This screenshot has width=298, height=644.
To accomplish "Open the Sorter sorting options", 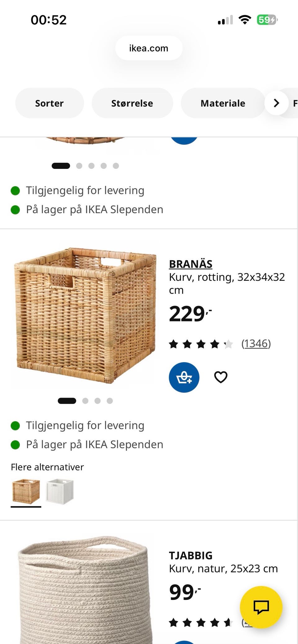I will click(49, 103).
